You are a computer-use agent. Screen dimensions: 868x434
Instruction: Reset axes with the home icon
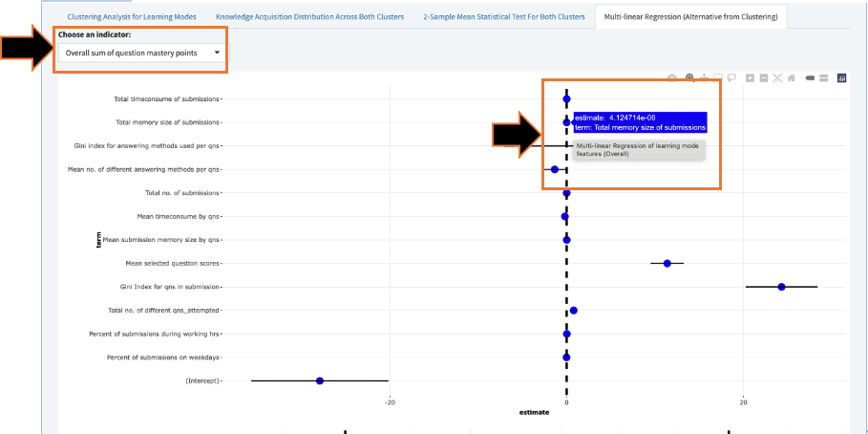(792, 77)
